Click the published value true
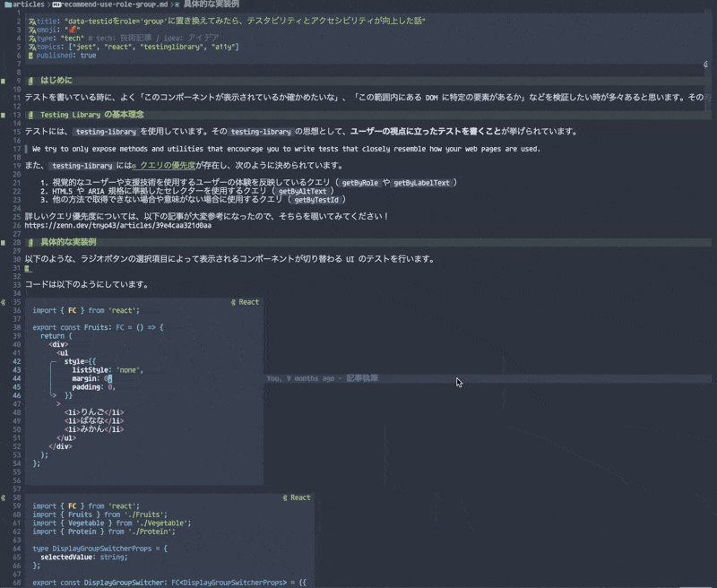 [x=88, y=56]
